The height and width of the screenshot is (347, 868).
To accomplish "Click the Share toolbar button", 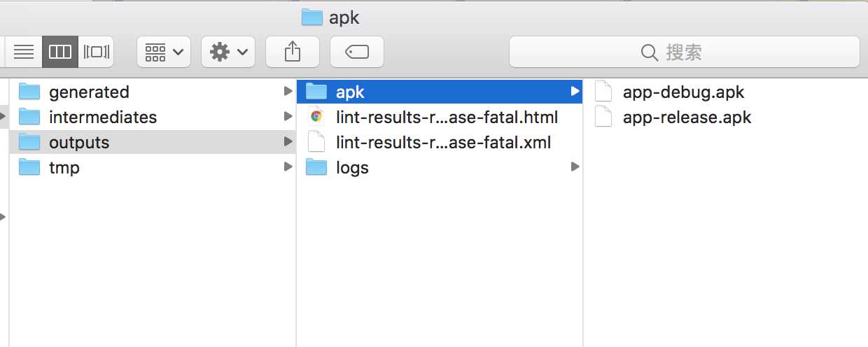I will 293,52.
